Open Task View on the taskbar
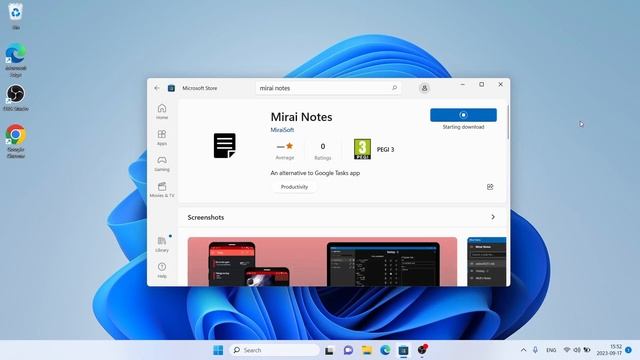 pos(329,350)
